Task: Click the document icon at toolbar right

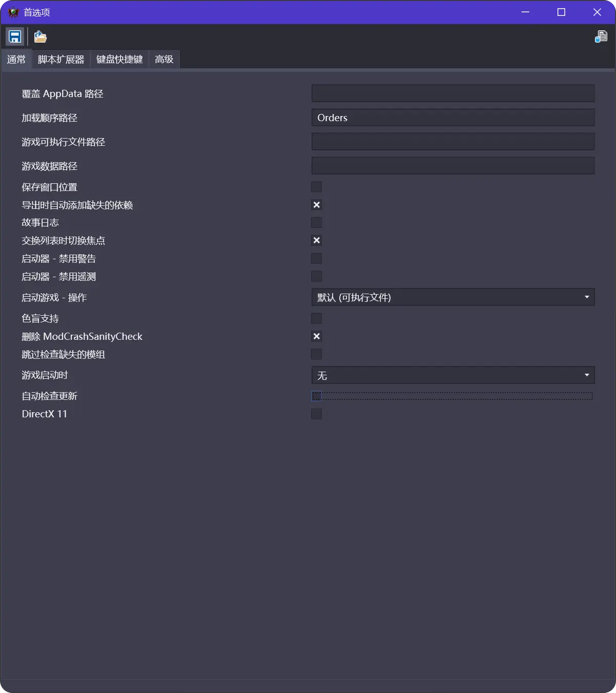Action: (x=601, y=36)
